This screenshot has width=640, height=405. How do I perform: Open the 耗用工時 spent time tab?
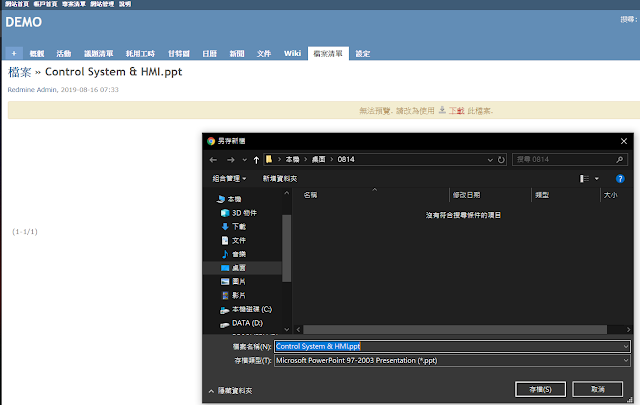(140, 53)
